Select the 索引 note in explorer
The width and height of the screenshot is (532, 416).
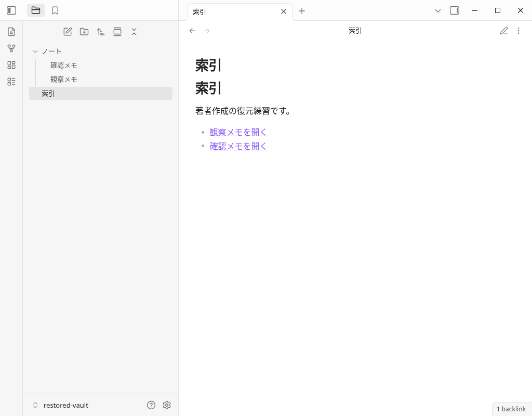[x=101, y=94]
